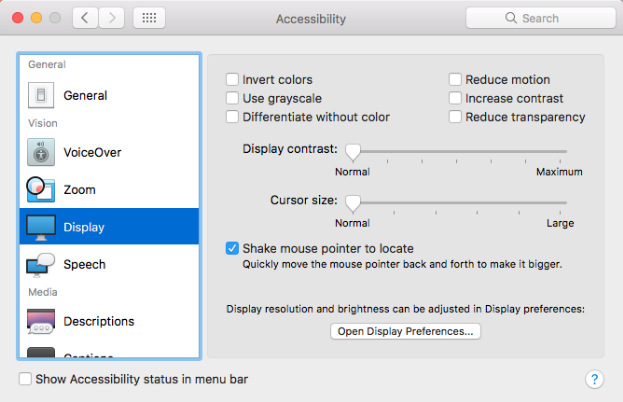Focus the Search field
The height and width of the screenshot is (402, 623).
coord(541,18)
